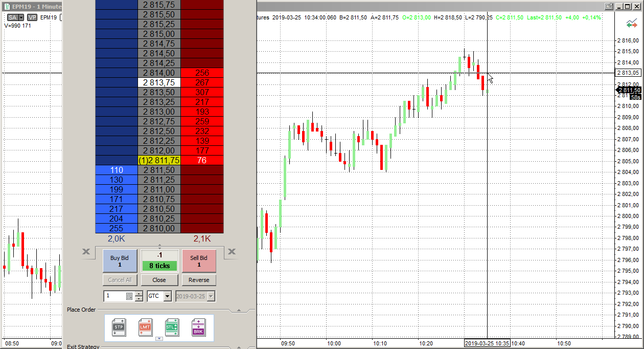Click bid size 110 at 2 811,50
644x349 pixels.
point(117,170)
